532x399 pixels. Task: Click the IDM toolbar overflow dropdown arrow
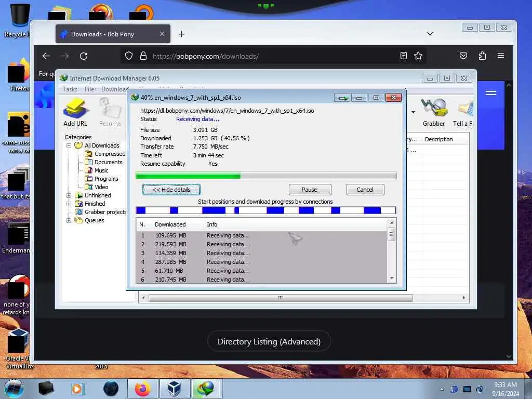tap(413, 112)
